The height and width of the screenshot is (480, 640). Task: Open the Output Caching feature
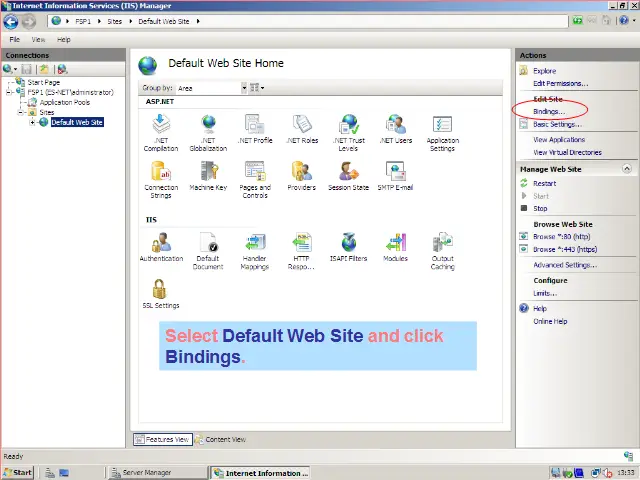pyautogui.click(x=442, y=251)
